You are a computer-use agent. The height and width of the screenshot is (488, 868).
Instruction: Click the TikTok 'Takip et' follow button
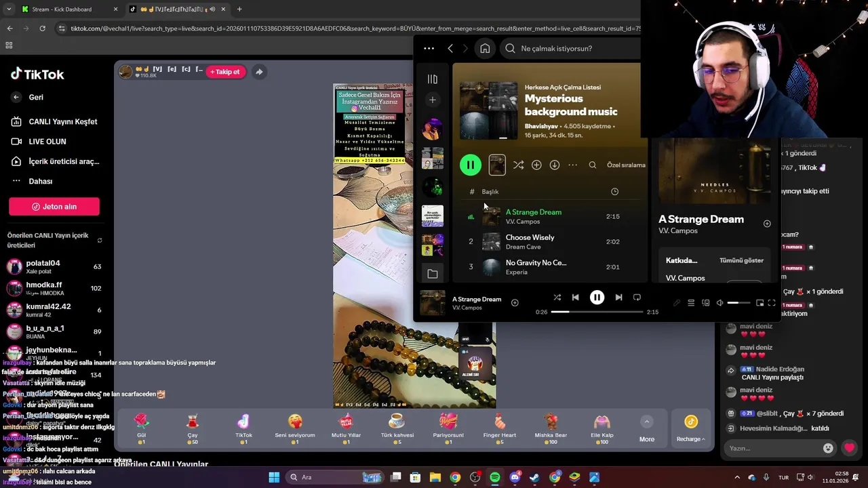coord(226,72)
